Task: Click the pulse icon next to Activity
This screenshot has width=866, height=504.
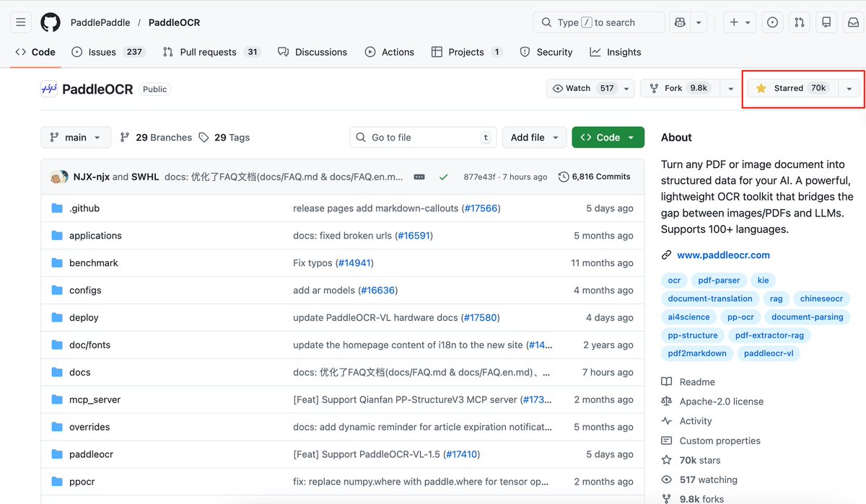Action: point(667,421)
